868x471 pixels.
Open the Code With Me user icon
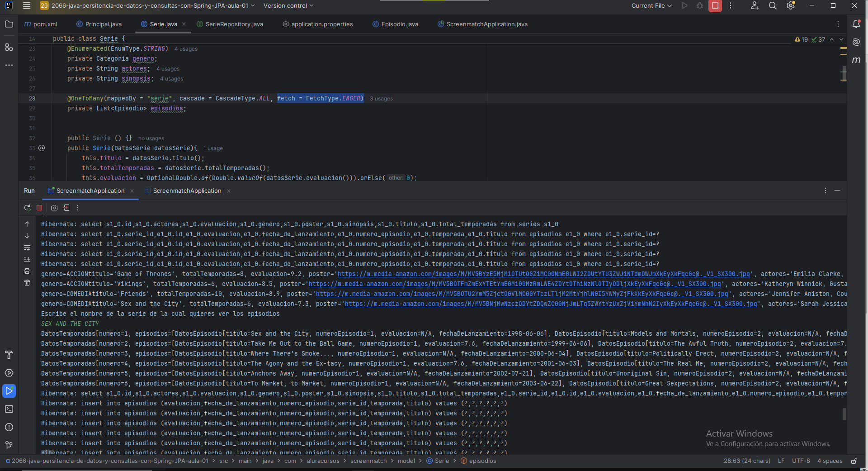pos(755,6)
